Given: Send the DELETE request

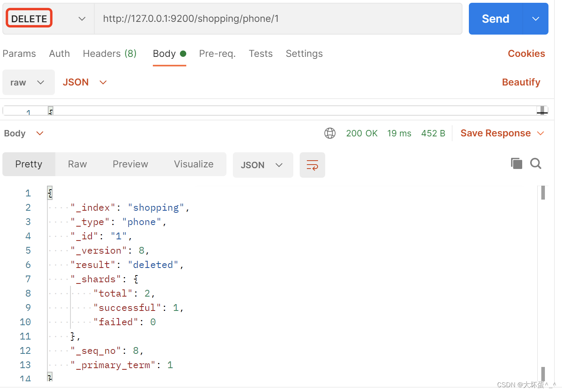Looking at the screenshot, I should pyautogui.click(x=496, y=19).
